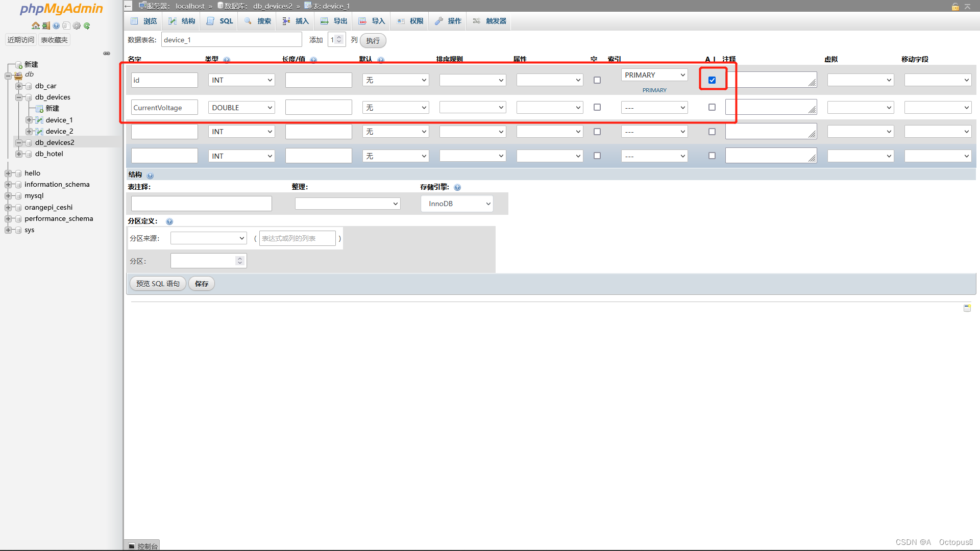Image resolution: width=980 pixels, height=551 pixels.
Task: Click the collapse arrows icon at top right
Action: click(967, 7)
